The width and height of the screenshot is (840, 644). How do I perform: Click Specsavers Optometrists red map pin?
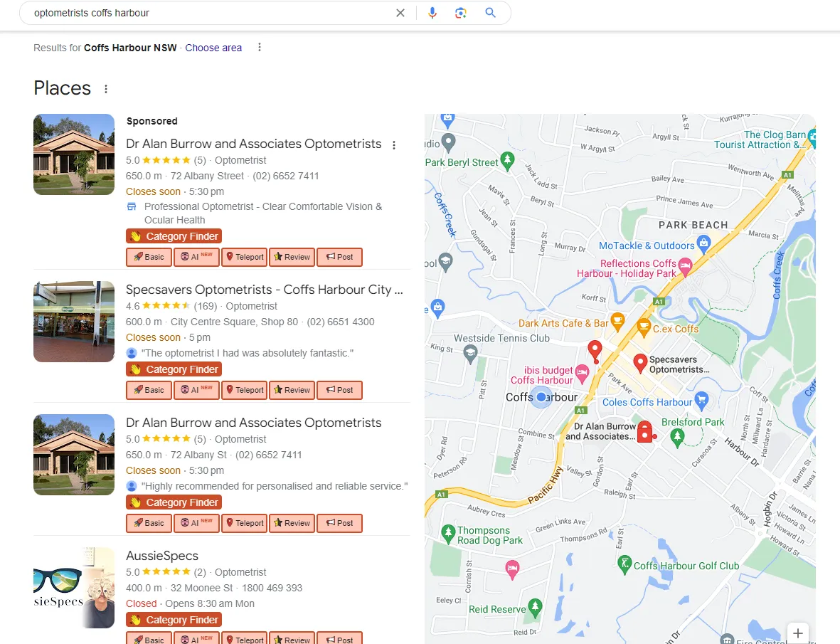tap(639, 363)
